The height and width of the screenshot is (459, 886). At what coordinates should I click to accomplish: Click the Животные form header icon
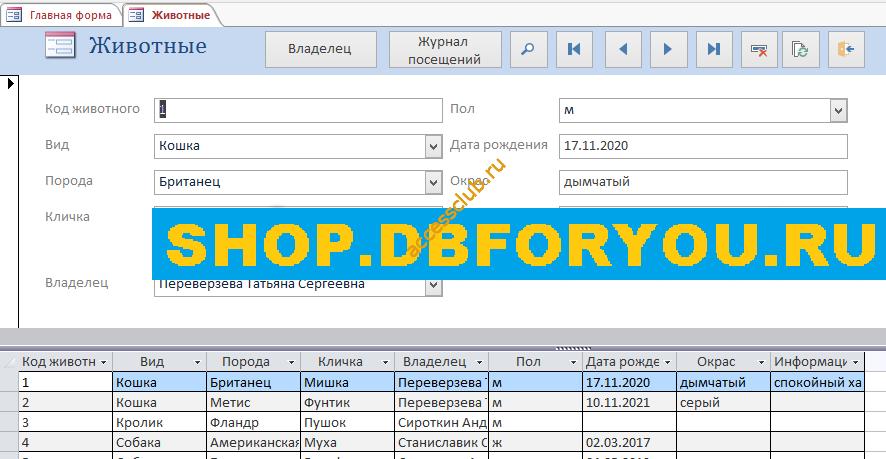60,45
